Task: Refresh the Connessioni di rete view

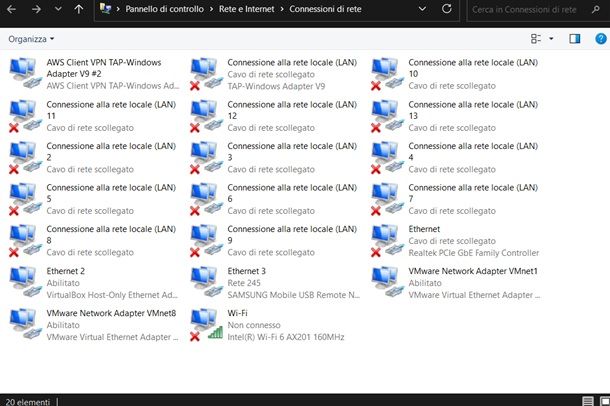Action: [x=447, y=9]
